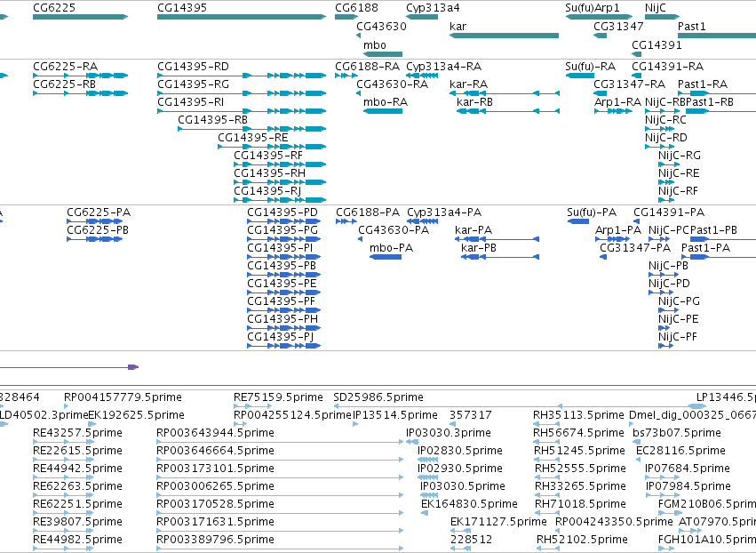Click transcript CG31347-RA
This screenshot has width=756, height=553.
pyautogui.click(x=630, y=84)
